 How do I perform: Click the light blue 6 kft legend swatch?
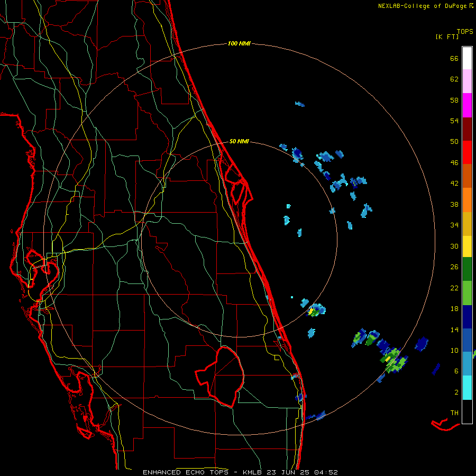tap(467, 364)
